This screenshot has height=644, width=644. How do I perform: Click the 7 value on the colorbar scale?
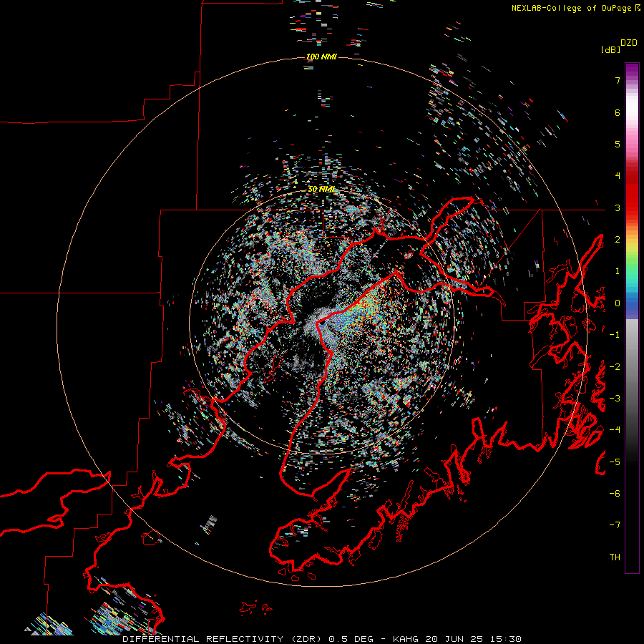point(618,80)
